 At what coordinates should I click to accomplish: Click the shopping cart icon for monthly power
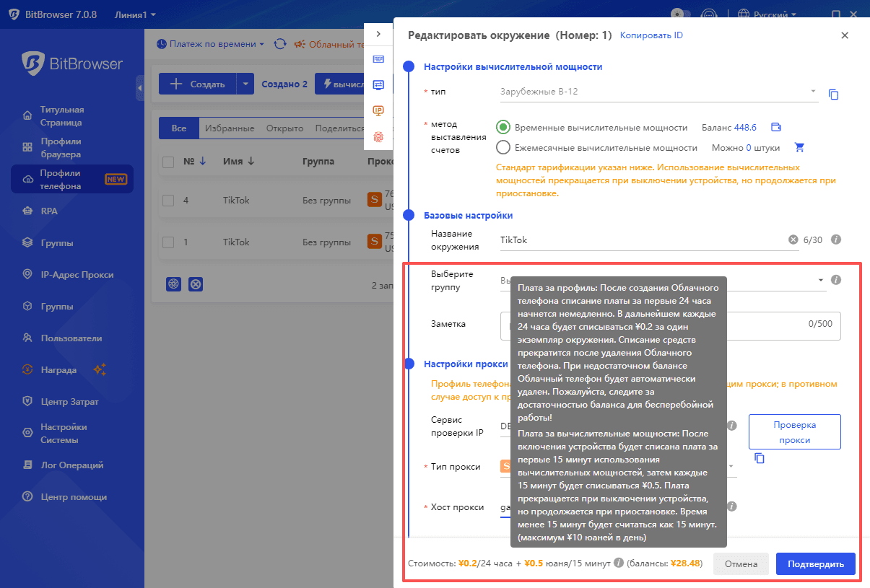point(799,148)
